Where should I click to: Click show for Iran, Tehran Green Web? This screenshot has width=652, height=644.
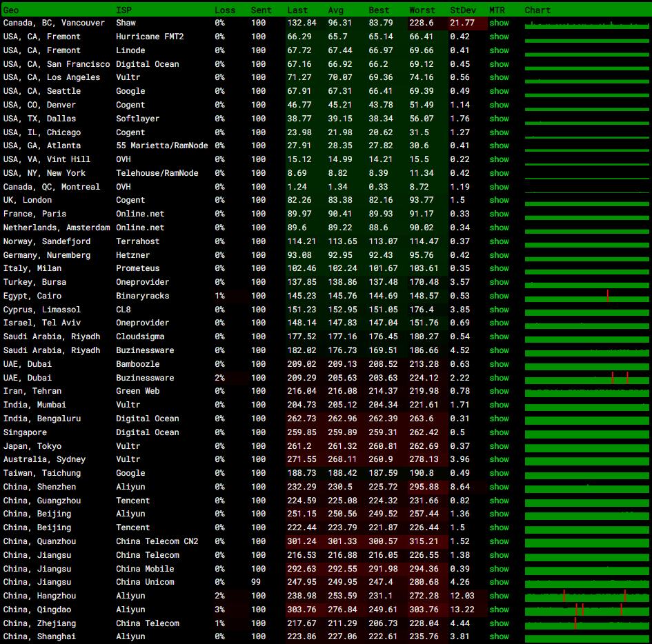[x=499, y=390]
